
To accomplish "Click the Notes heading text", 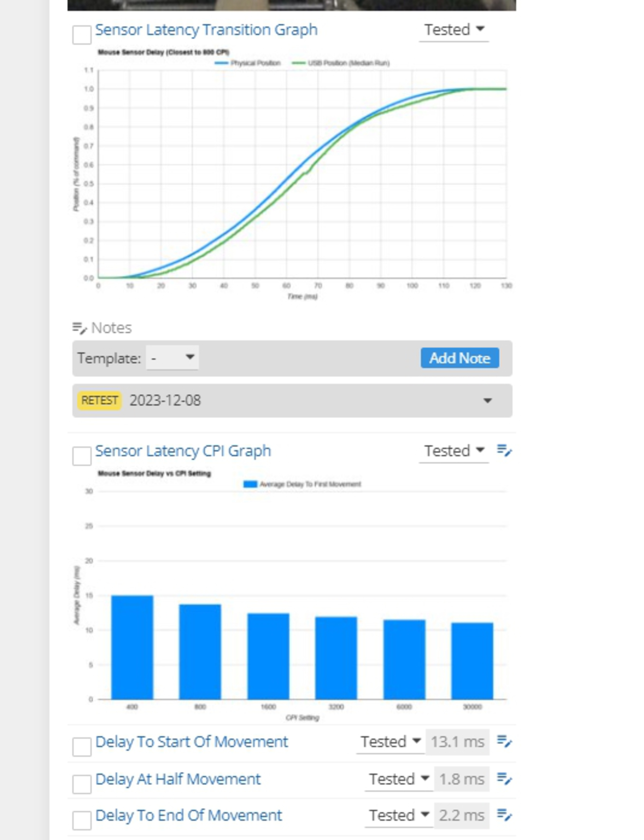I will click(112, 328).
